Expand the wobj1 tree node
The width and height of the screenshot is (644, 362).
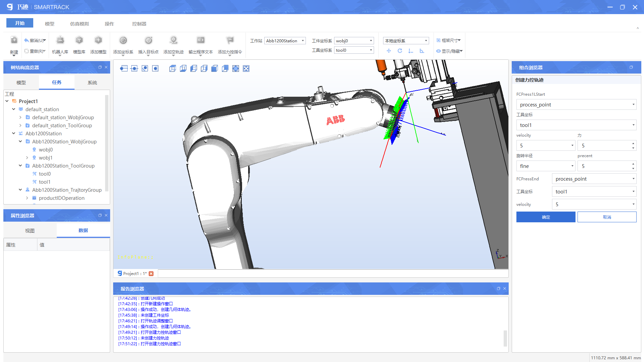(27, 157)
